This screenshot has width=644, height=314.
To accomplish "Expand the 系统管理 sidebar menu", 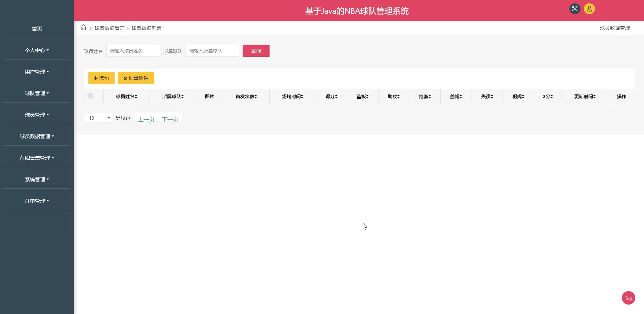I will (37, 179).
